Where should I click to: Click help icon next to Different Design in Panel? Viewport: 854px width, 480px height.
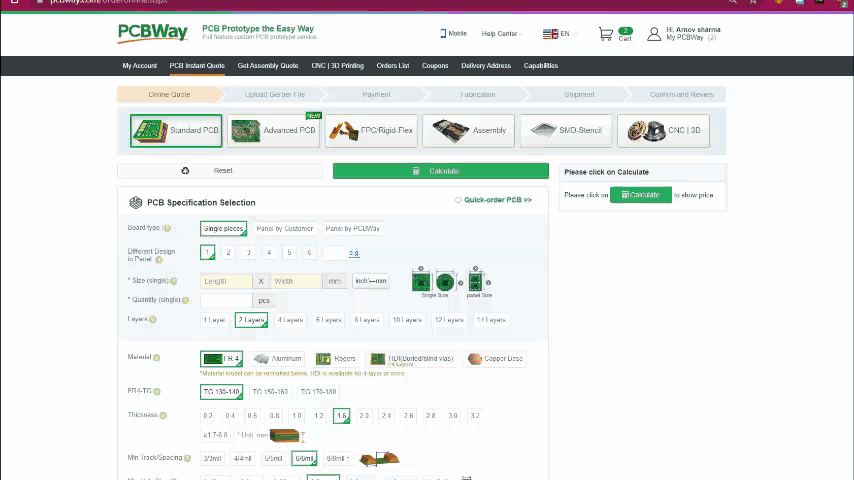click(159, 260)
